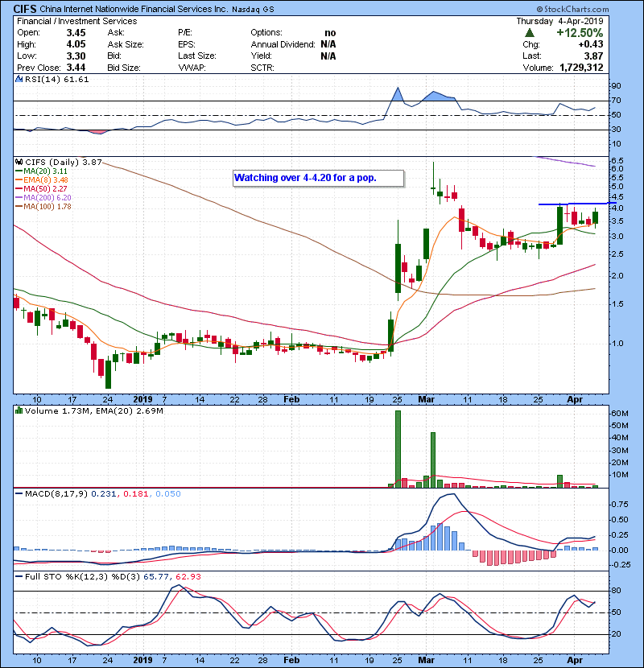Click the Options value no
The height and width of the screenshot is (668, 644).
(330, 33)
